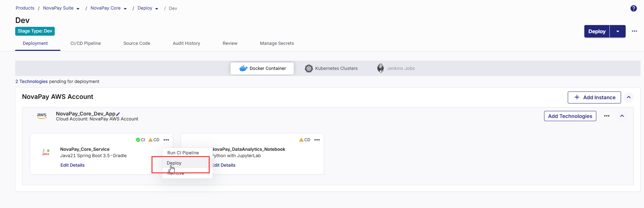This screenshot has height=208, width=644.
Task: Click the pencil icon next to NovaPay_Core_Dev_App
Action: (118, 114)
